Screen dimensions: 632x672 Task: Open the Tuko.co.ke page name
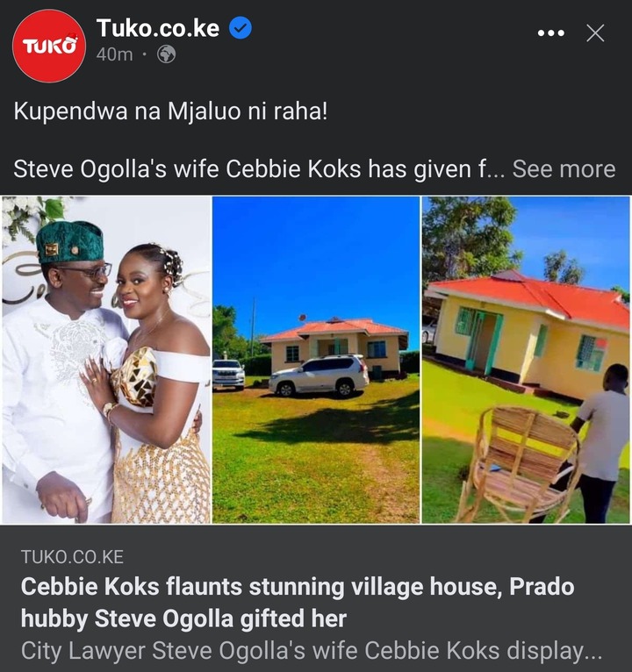point(158,28)
